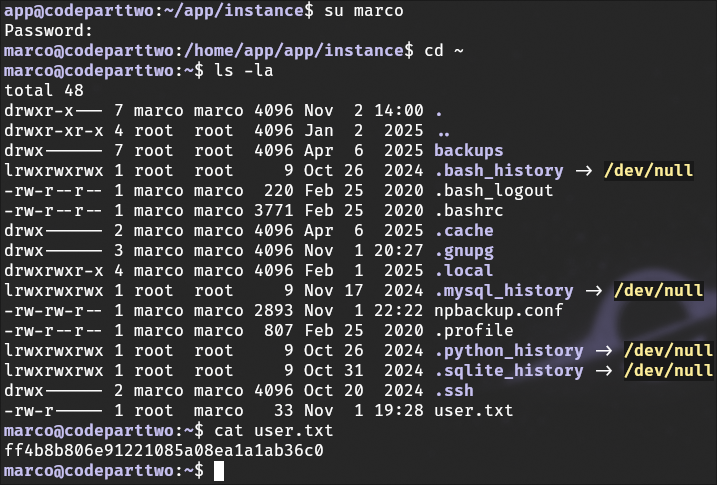Select the .python_history symlink name
This screenshot has height=485, width=717.
coord(508,350)
